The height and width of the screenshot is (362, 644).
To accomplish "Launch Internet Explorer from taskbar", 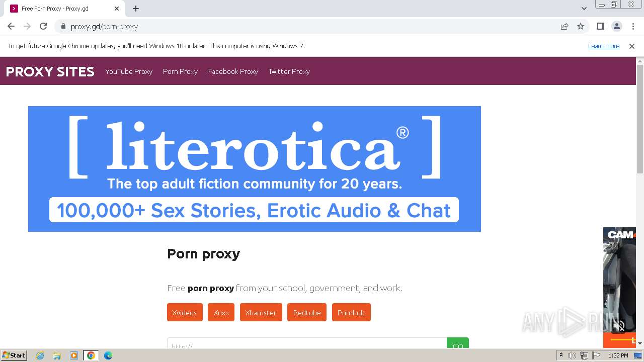I will point(40,355).
